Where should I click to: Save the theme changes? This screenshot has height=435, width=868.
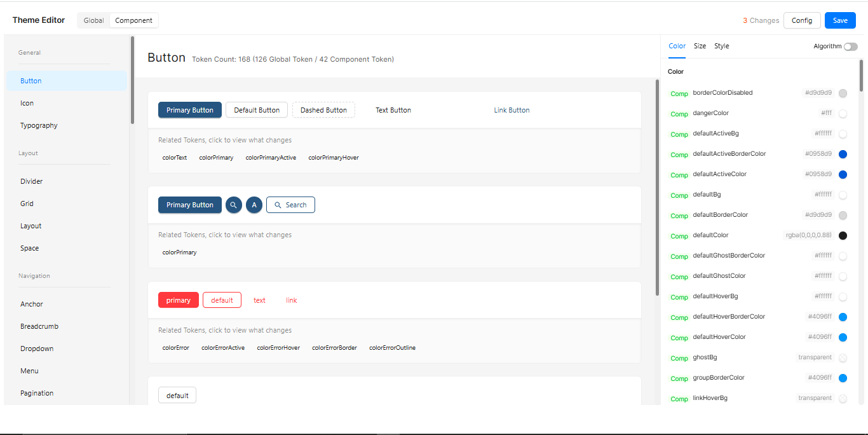point(840,20)
